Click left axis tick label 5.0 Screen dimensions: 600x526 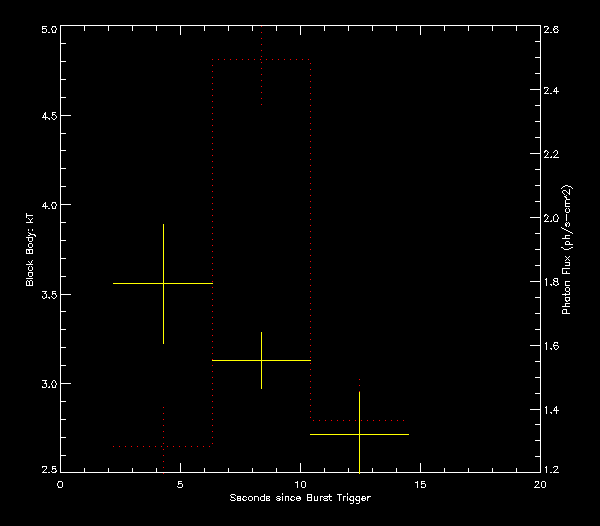(43, 30)
